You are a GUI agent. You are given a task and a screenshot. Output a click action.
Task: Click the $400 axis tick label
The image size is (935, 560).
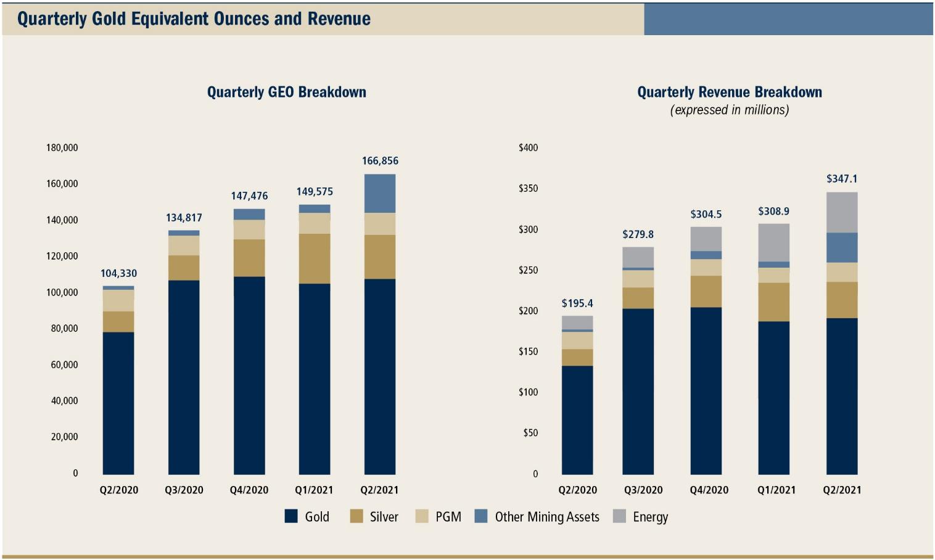tap(529, 147)
